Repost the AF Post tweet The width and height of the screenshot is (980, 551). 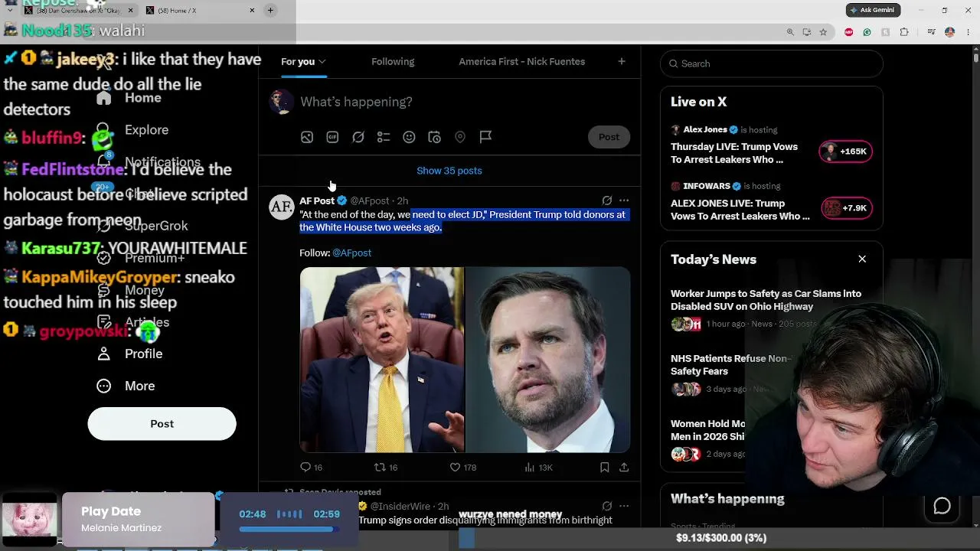pos(385,467)
